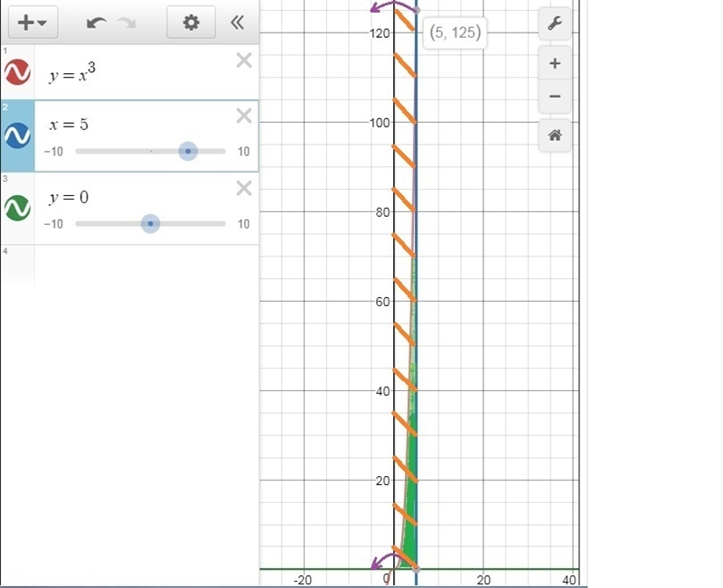Delete the y = x³ expression
Screen dimensions: 723x588
pyautogui.click(x=244, y=61)
